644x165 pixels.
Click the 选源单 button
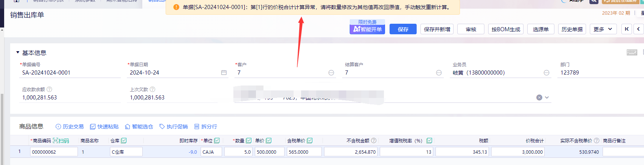[540, 29]
